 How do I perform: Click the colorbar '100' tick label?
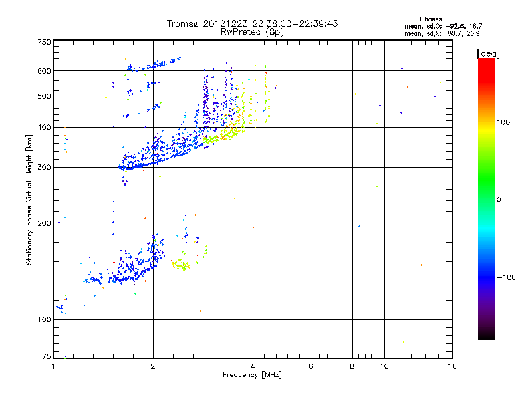[503, 122]
